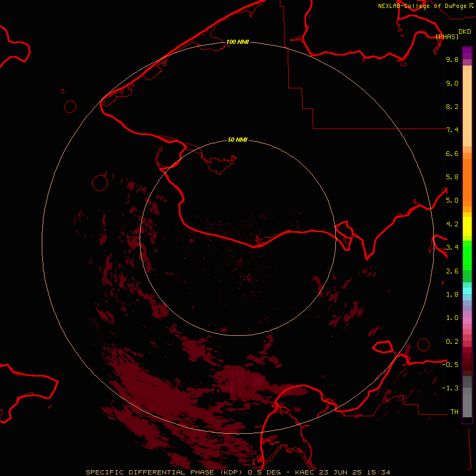Click the 9.0 scale value

[x=452, y=83]
